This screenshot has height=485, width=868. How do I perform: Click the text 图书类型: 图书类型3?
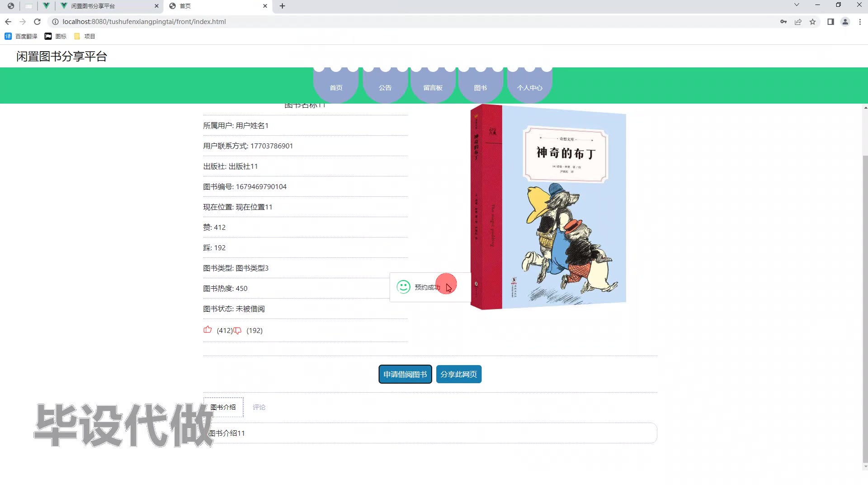[x=236, y=268]
